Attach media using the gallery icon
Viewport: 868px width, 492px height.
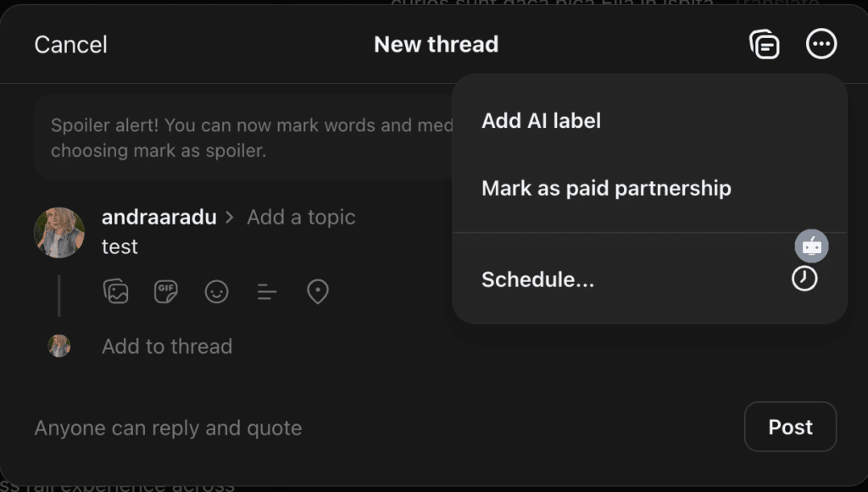click(116, 291)
